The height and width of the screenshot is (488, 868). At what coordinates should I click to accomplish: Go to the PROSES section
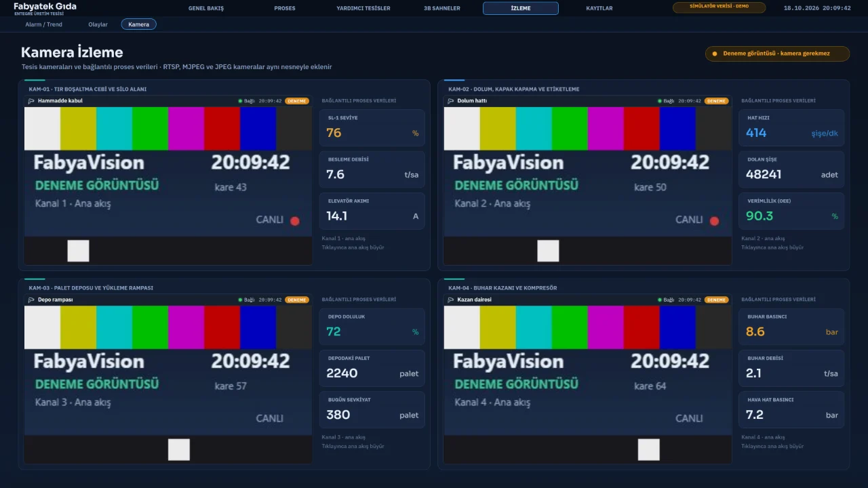(285, 8)
